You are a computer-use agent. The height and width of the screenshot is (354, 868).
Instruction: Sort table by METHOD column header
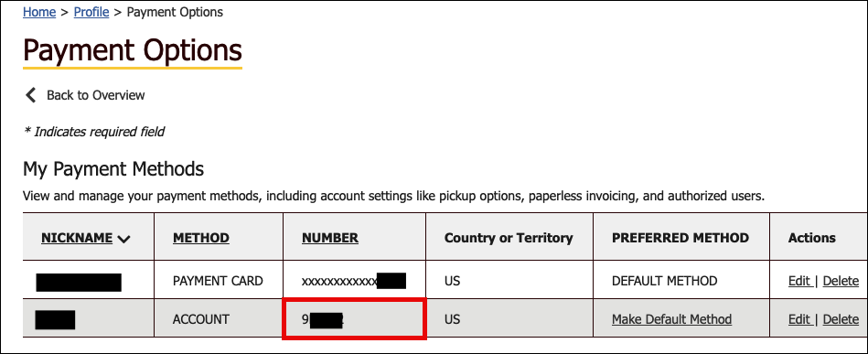(x=201, y=238)
